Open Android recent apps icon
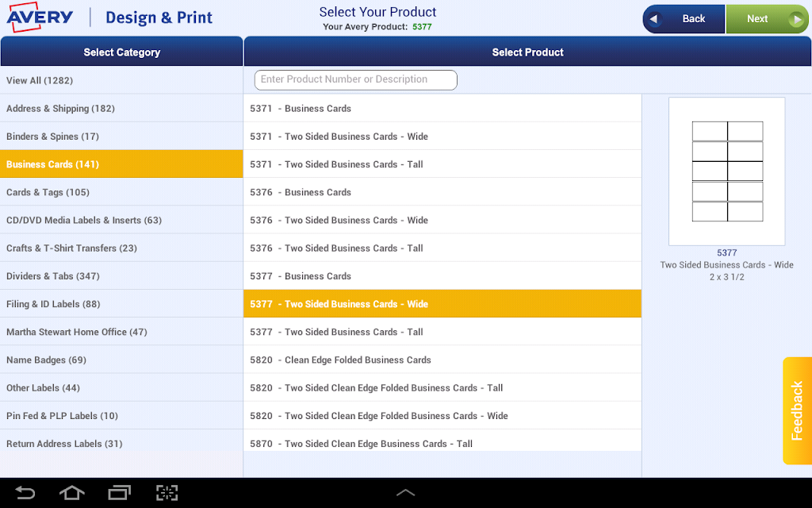Viewport: 812px width, 508px height. point(119,492)
